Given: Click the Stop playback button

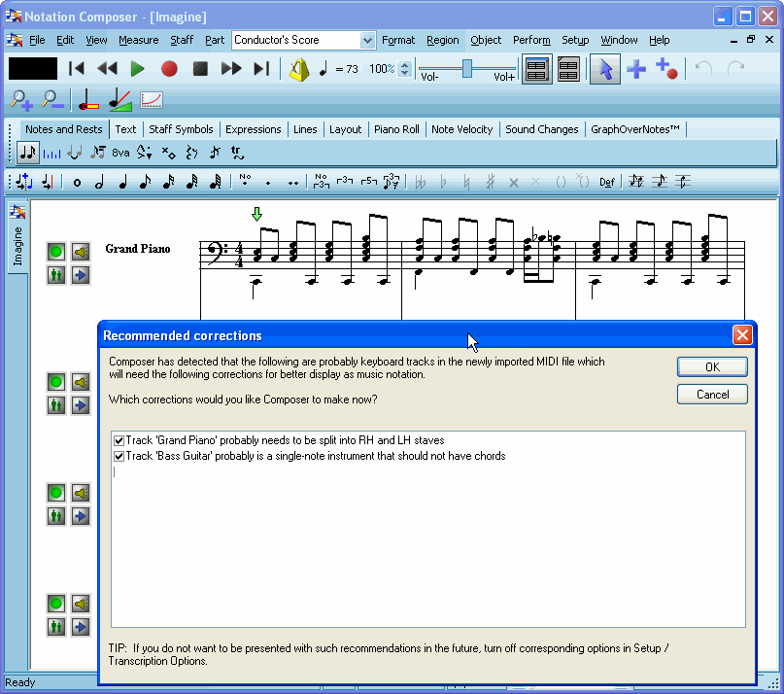Looking at the screenshot, I should point(200,69).
